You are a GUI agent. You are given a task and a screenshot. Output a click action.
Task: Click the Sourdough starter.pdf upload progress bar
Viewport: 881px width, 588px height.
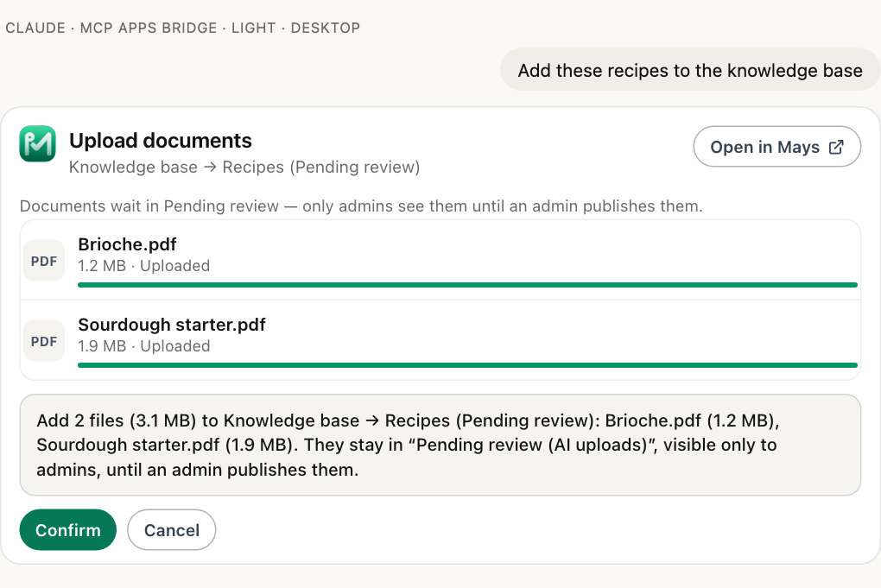(467, 365)
